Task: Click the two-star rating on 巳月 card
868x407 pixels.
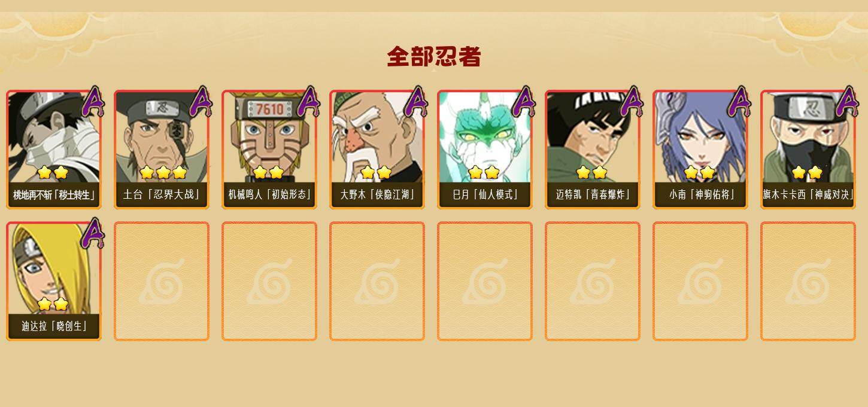Action: (484, 172)
